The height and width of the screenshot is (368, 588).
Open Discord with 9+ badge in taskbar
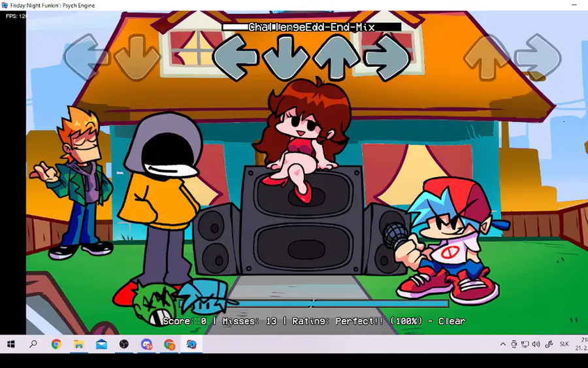146,344
